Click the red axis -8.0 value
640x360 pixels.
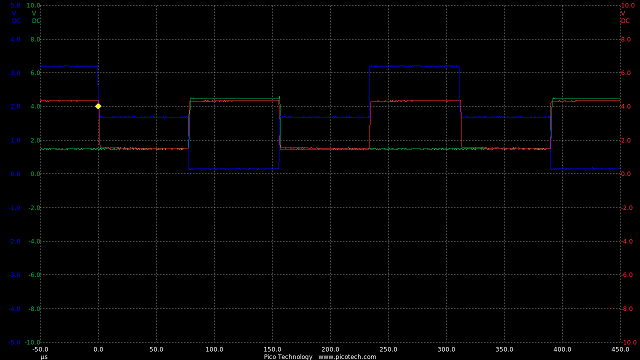click(627, 309)
